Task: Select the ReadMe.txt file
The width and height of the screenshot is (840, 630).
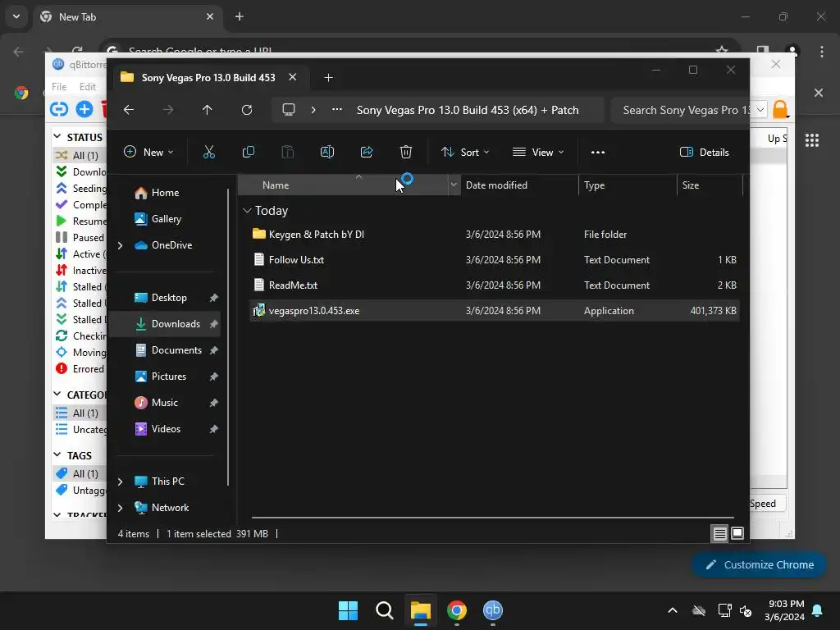Action: [494, 285]
